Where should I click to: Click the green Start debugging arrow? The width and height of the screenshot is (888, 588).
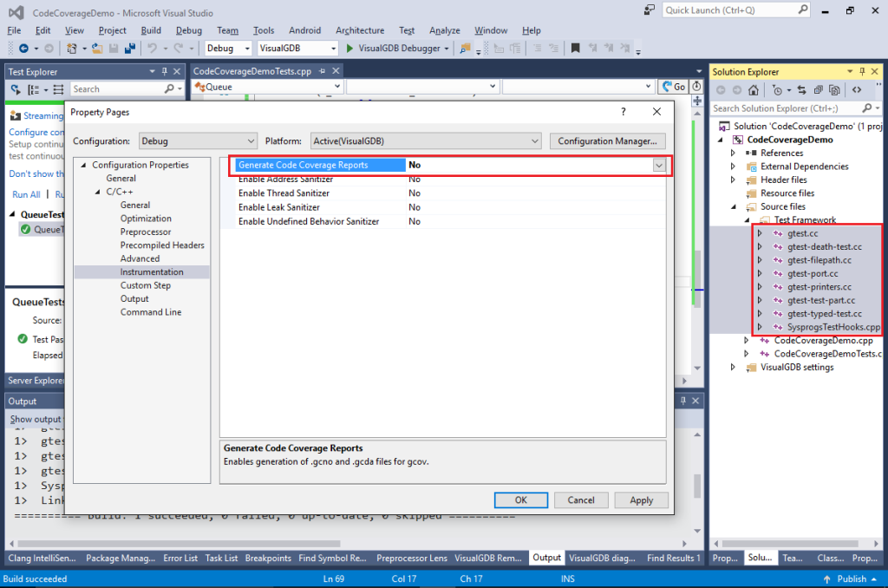[x=349, y=49]
